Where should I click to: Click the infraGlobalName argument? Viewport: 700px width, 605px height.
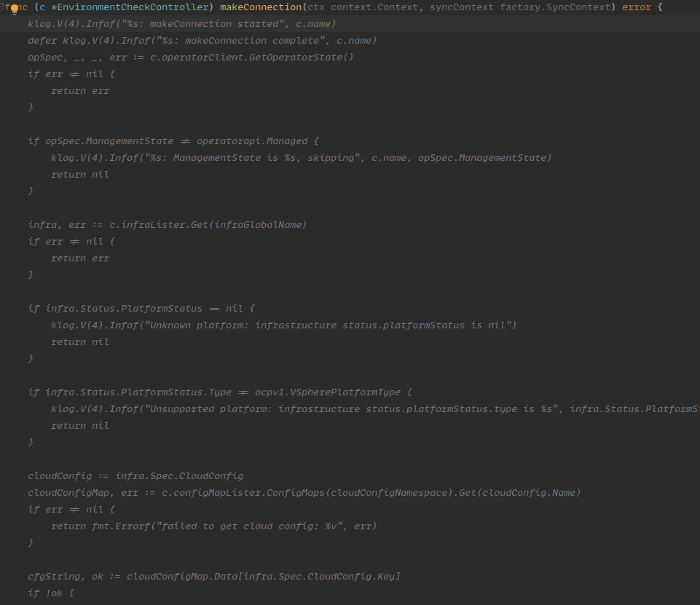click(258, 224)
